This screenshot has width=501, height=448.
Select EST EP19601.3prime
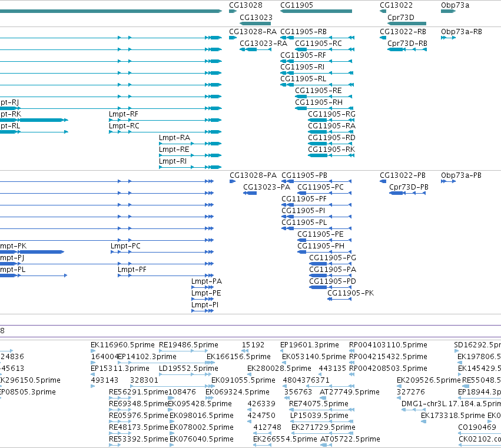(x=310, y=345)
